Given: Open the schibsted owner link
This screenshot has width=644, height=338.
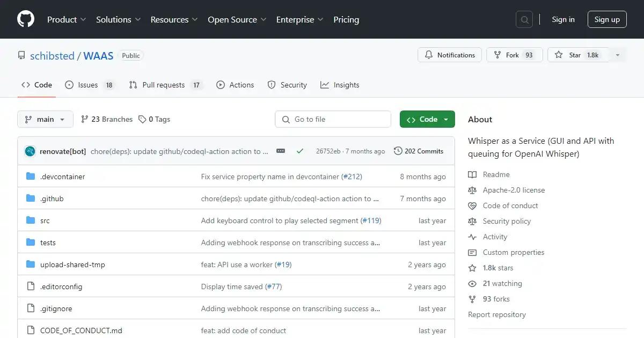Looking at the screenshot, I should (x=52, y=55).
